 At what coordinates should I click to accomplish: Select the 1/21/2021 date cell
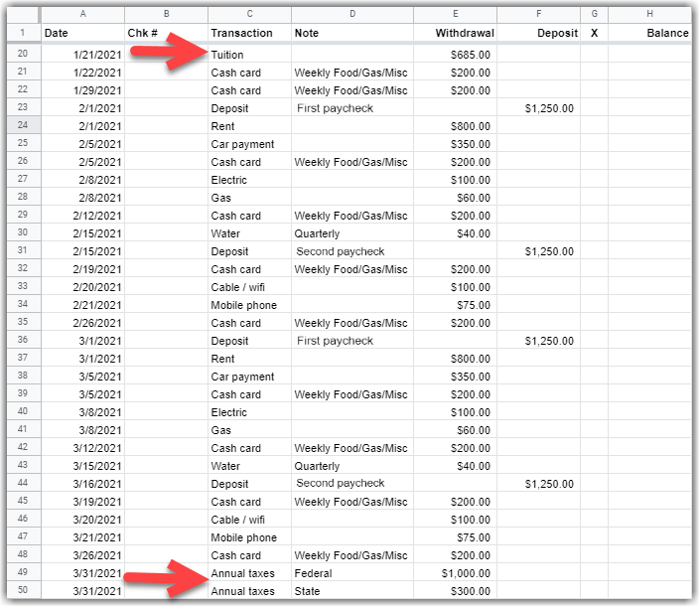pos(82,55)
